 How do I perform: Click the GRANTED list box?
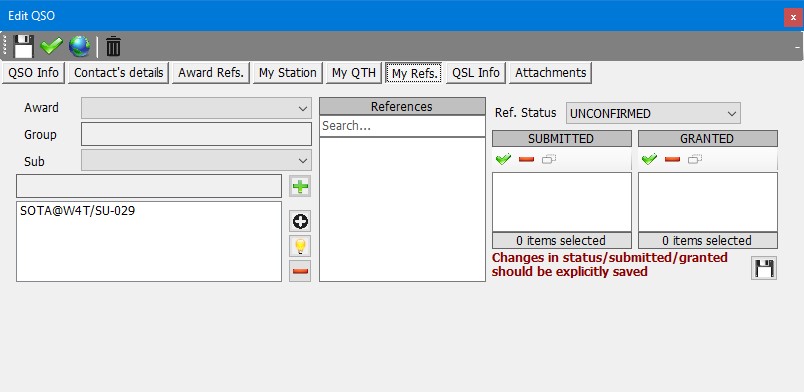tap(708, 202)
